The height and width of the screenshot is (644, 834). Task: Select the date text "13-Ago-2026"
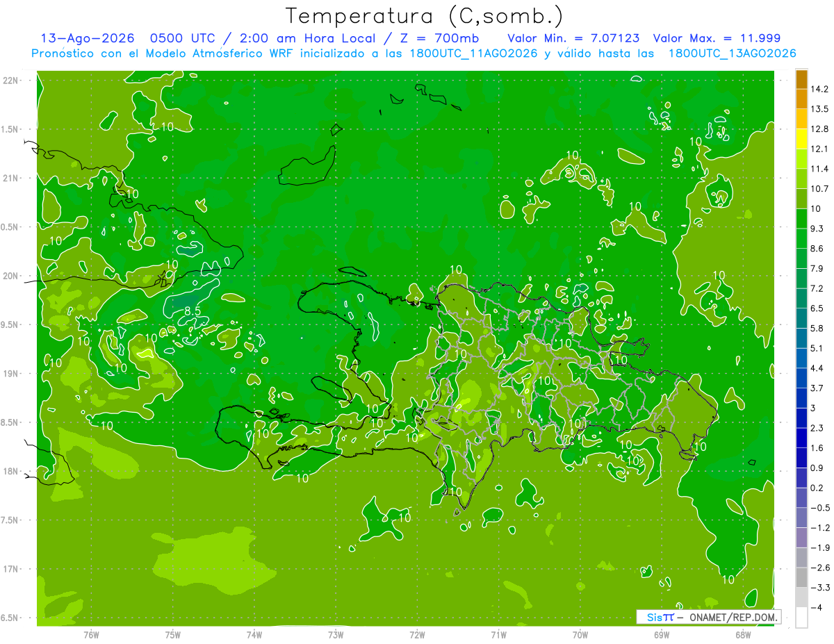coord(87,38)
